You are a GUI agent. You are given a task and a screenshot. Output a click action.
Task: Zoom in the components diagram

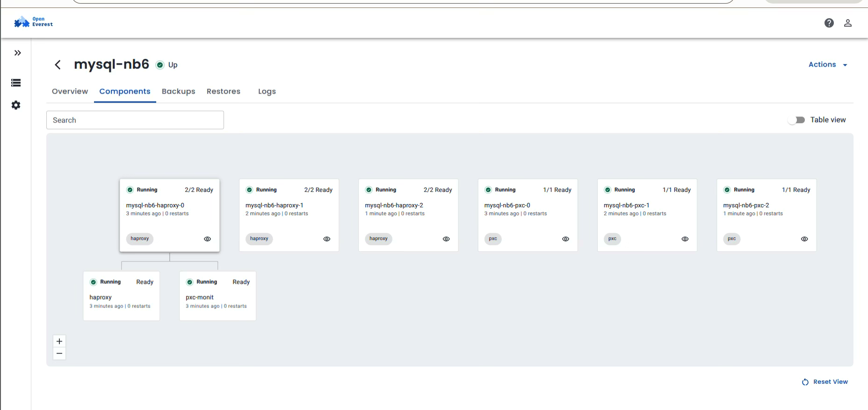(59, 341)
